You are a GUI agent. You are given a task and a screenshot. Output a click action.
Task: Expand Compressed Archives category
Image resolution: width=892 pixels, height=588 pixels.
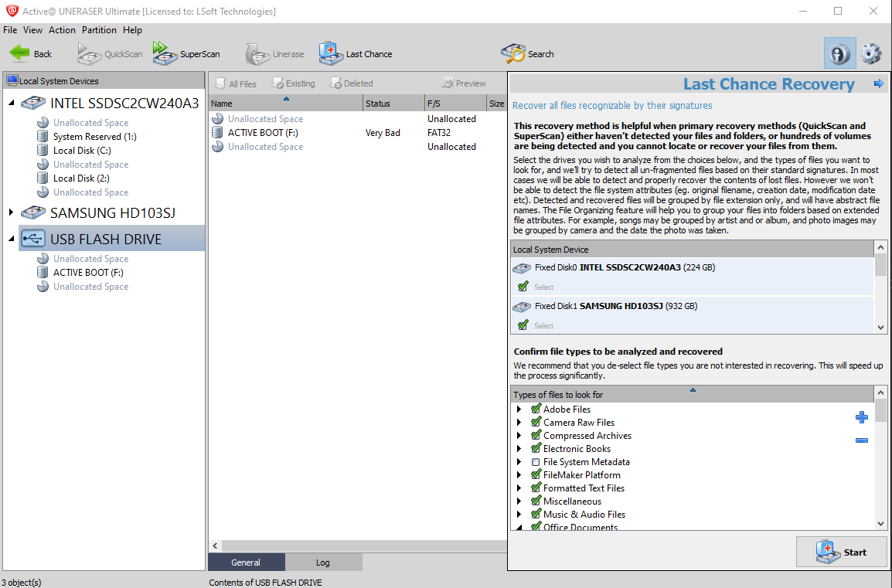[519, 436]
